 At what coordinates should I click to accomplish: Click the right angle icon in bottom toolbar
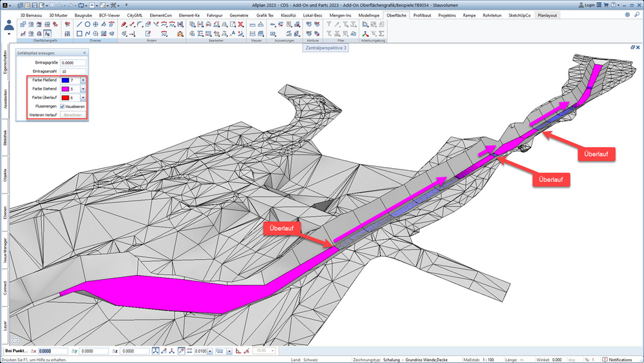238,351
